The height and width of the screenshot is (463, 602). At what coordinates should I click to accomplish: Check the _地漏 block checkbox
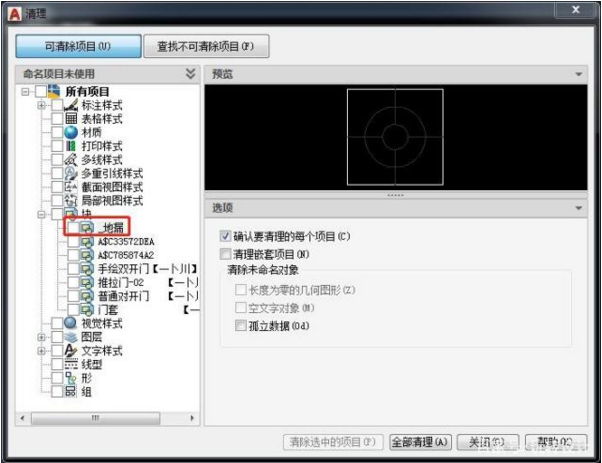pyautogui.click(x=73, y=228)
